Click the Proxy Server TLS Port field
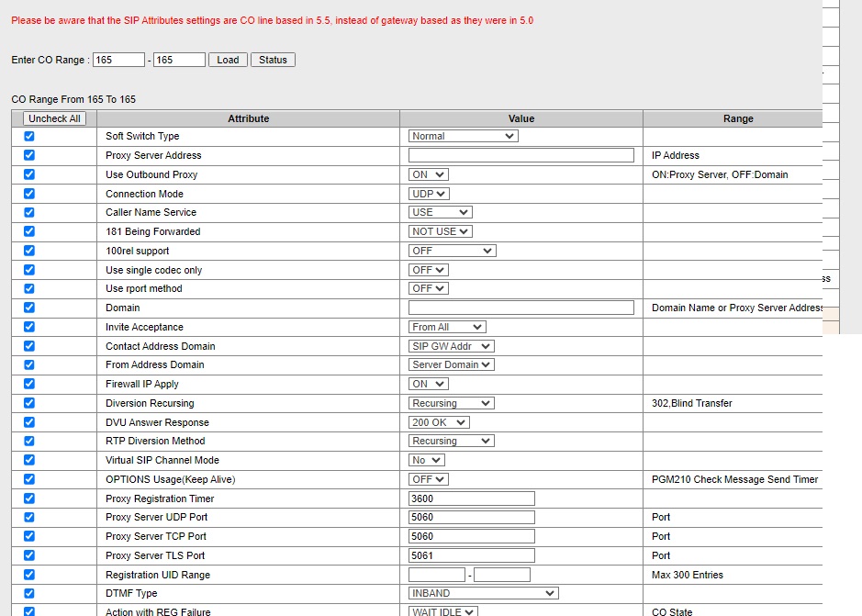 [471, 555]
